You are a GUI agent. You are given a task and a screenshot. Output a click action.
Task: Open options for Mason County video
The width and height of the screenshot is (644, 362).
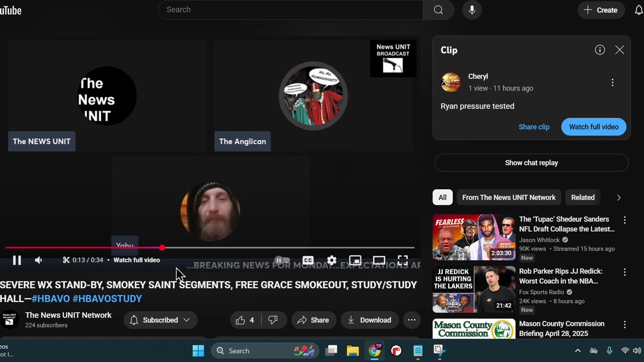click(624, 325)
